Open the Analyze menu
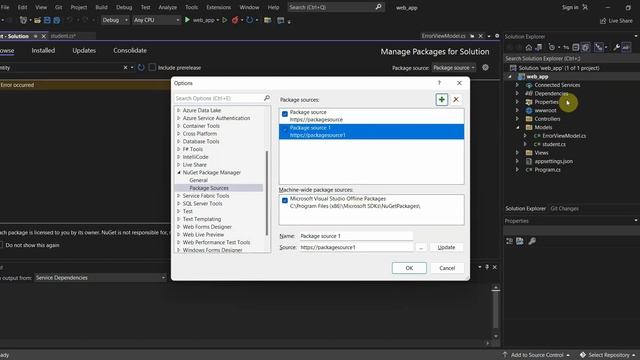The width and height of the screenshot is (640, 360). pos(167,7)
